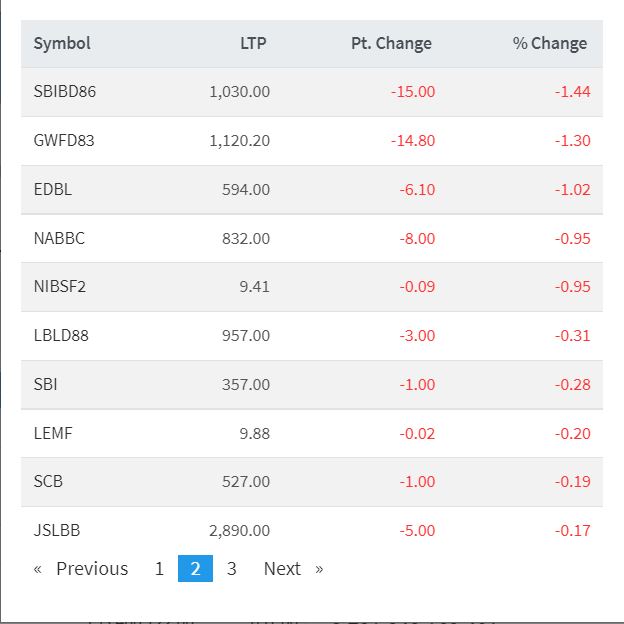Select the GWFD83 symbol

point(64,141)
